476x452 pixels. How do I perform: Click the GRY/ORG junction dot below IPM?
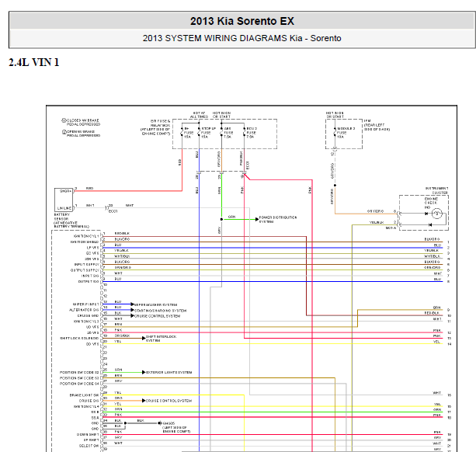pyautogui.click(x=335, y=185)
